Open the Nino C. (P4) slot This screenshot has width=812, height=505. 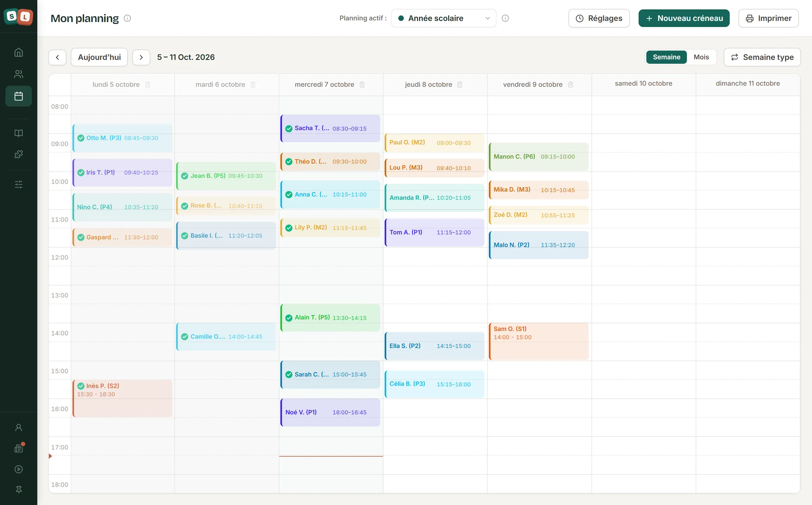pyautogui.click(x=122, y=207)
